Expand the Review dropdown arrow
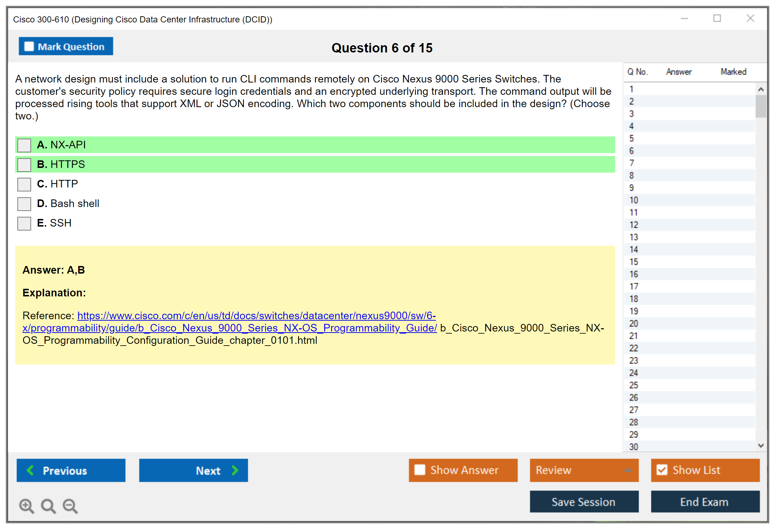778x532 pixels. (628, 470)
